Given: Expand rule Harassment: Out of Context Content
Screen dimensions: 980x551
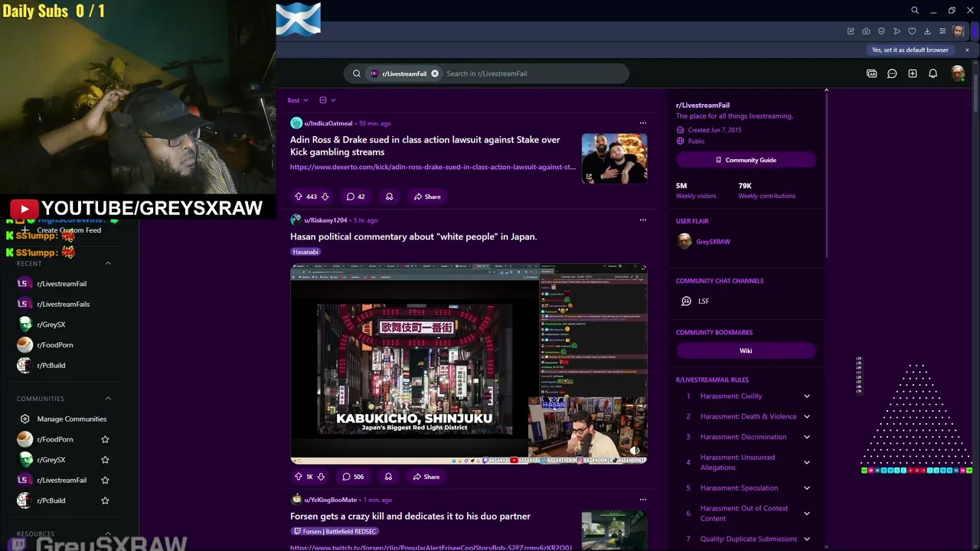Looking at the screenshot, I should [x=806, y=514].
